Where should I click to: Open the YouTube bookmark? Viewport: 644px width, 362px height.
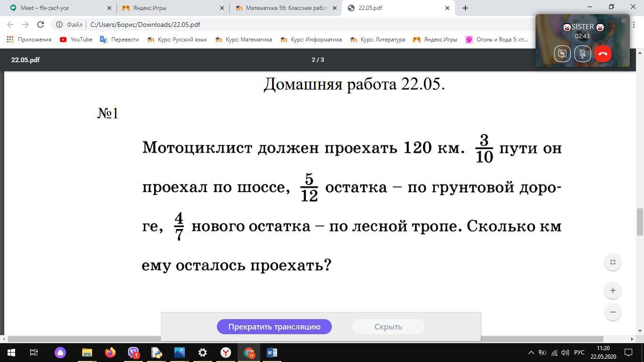pyautogui.click(x=76, y=40)
